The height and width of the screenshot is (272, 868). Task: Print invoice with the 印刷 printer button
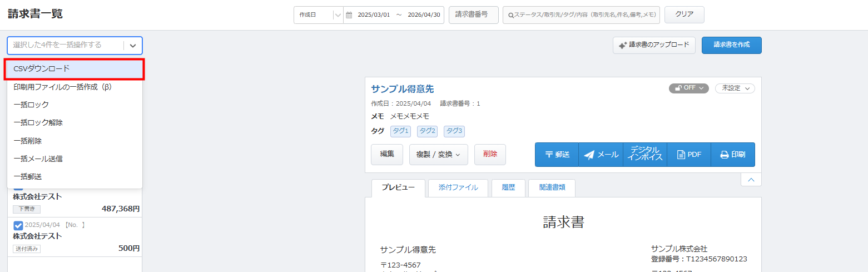pyautogui.click(x=732, y=155)
